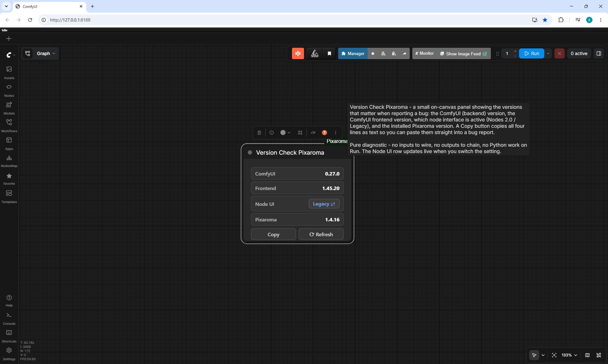The height and width of the screenshot is (364, 608).
Task: Open node help via orange question mark
Action: point(324,133)
